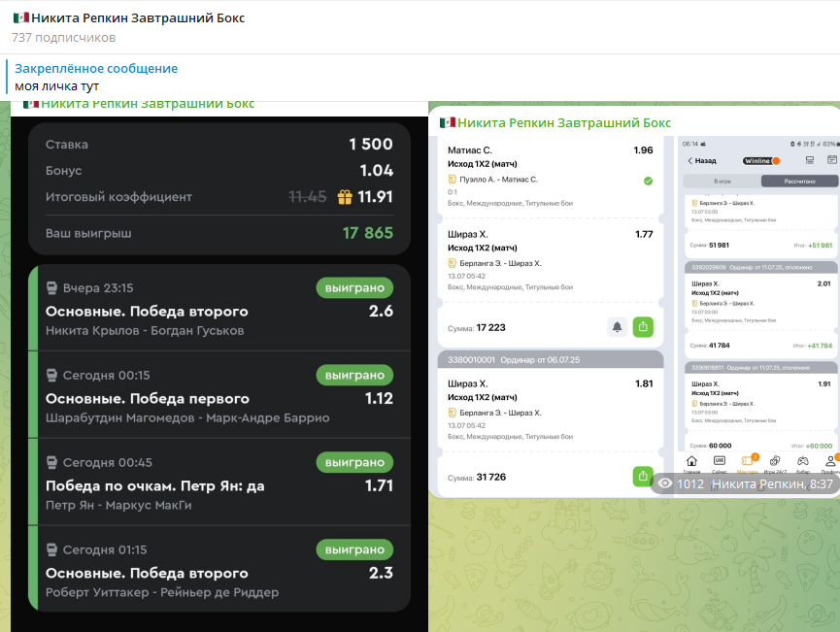Switch to the Рассчитано tab
The height and width of the screenshot is (632, 840).
tap(799, 182)
